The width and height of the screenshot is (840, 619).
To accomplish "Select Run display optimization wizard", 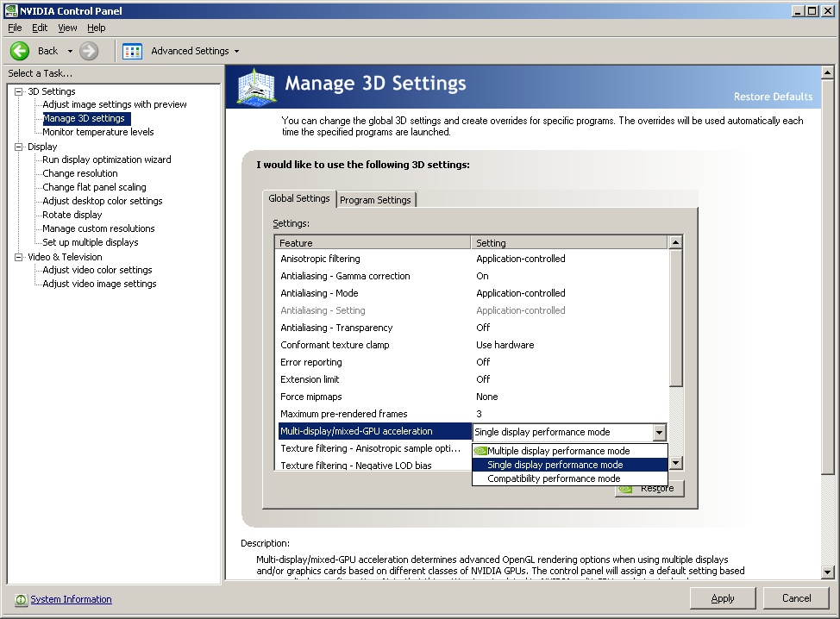I will pyautogui.click(x=107, y=159).
